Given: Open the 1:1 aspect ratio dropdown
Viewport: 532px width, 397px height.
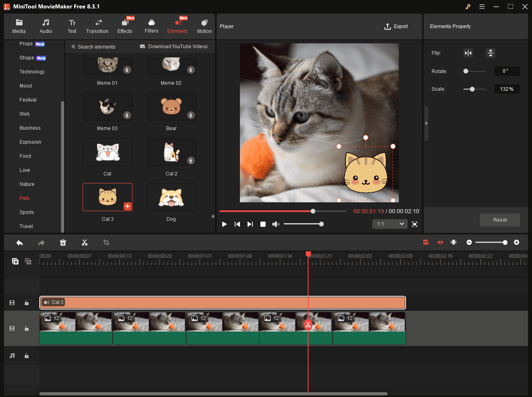Looking at the screenshot, I should [390, 224].
